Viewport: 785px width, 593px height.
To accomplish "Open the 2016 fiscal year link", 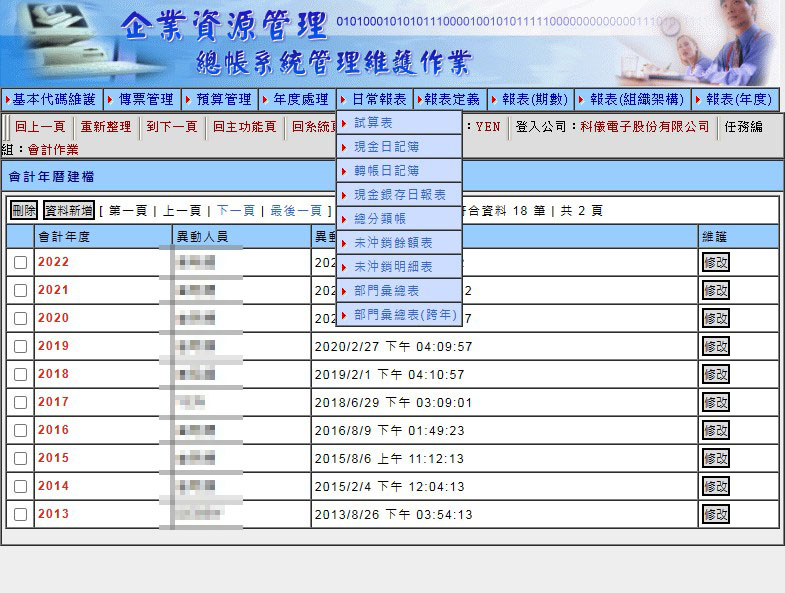I will pyautogui.click(x=54, y=430).
